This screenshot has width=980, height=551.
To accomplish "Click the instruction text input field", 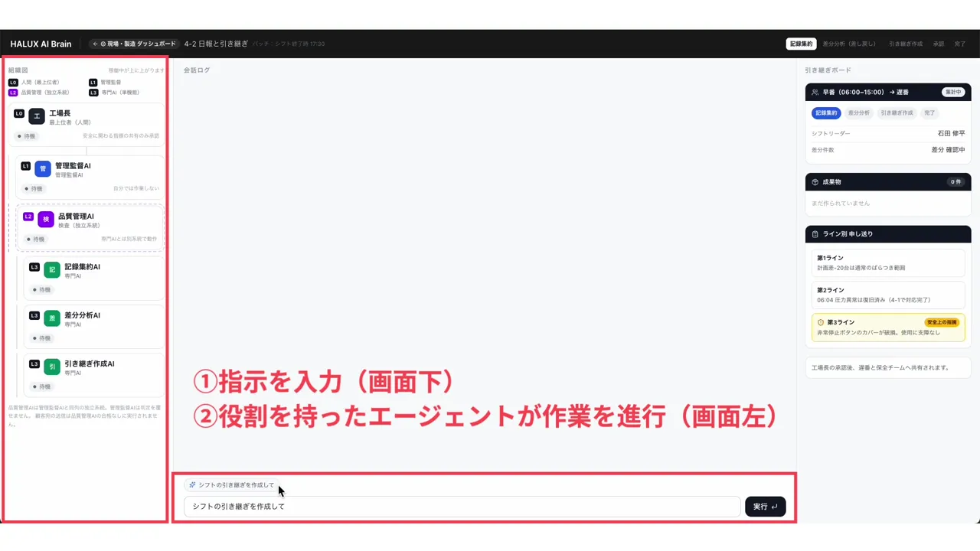I will tap(462, 507).
